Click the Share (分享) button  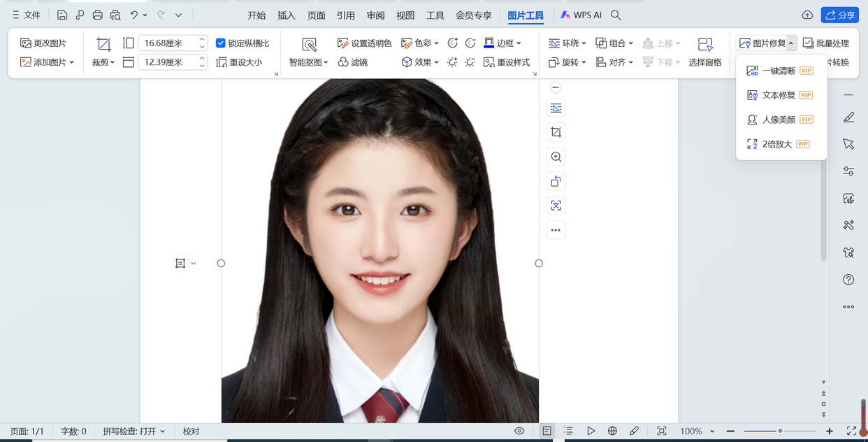pyautogui.click(x=839, y=15)
